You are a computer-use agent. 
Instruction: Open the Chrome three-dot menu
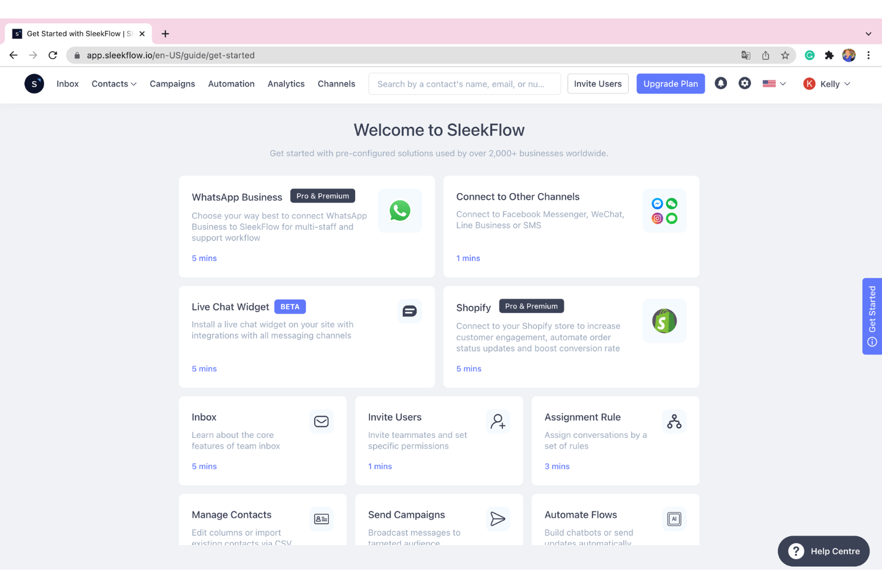868,55
